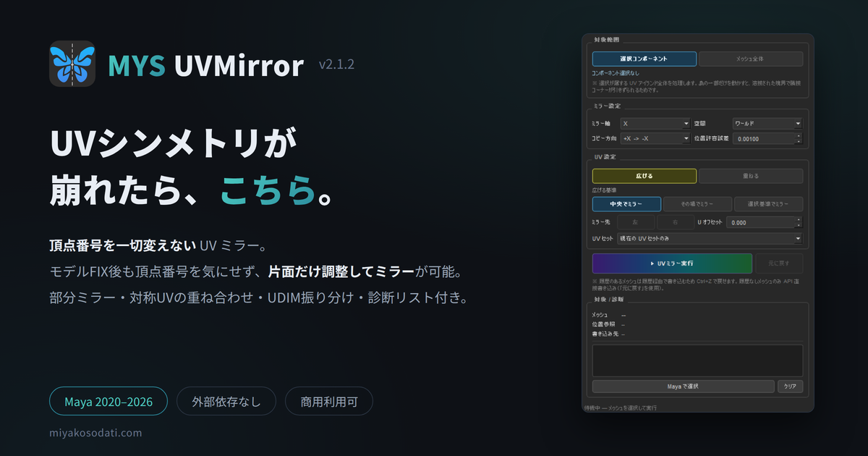Screen dimensions: 868x456
Task: Increase U オフセット with the up spinner arrow
Action: click(x=799, y=219)
